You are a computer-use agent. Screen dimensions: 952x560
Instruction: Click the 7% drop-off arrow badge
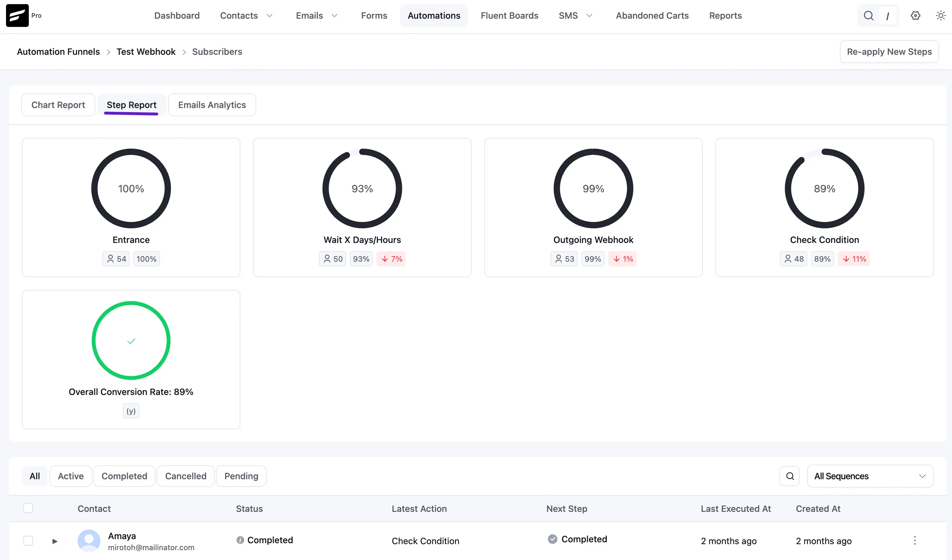coord(391,259)
